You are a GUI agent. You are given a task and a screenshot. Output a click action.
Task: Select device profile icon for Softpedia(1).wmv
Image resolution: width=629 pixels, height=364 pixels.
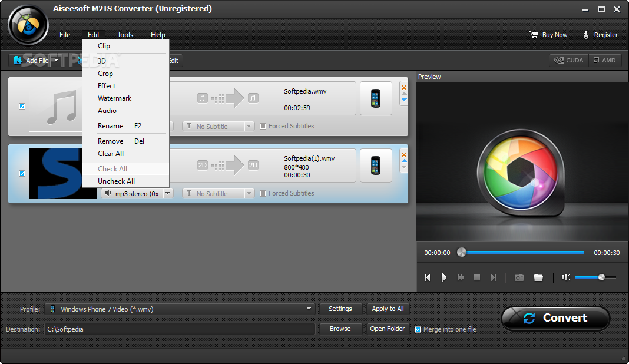pyautogui.click(x=376, y=166)
